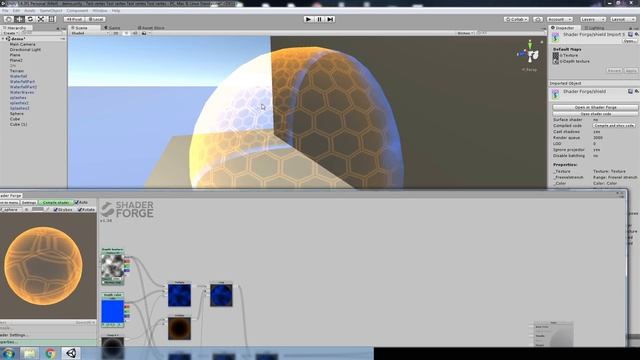Open the Help menu

116,11
